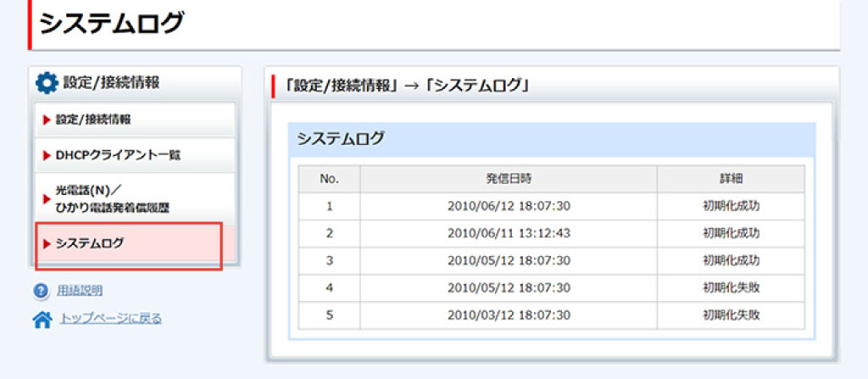The height and width of the screenshot is (379, 868).
Task: Click the No. column header
Action: pyautogui.click(x=329, y=179)
